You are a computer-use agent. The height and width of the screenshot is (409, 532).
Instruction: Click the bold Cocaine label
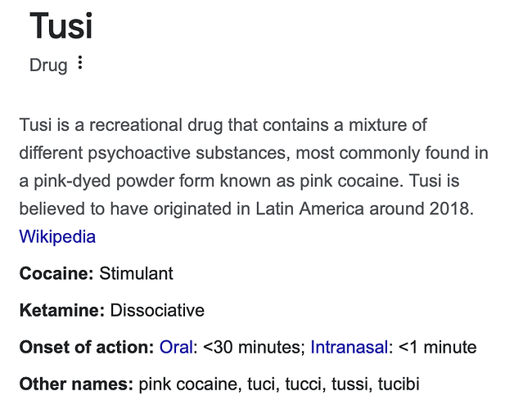56,273
